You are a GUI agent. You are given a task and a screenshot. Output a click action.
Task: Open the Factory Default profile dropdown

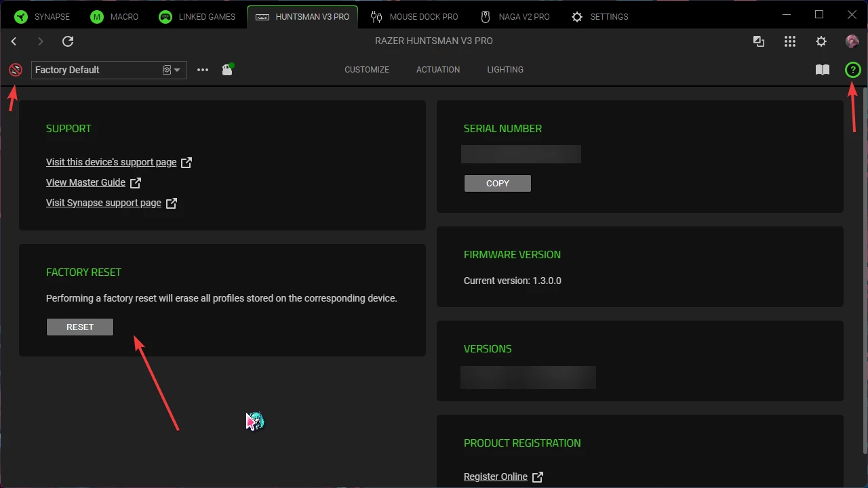click(109, 70)
